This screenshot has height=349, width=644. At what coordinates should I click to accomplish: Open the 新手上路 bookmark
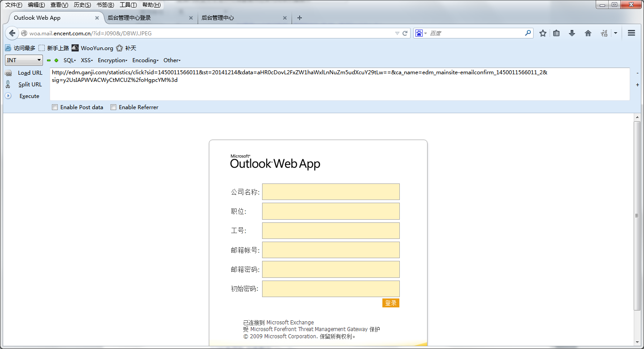(x=54, y=48)
